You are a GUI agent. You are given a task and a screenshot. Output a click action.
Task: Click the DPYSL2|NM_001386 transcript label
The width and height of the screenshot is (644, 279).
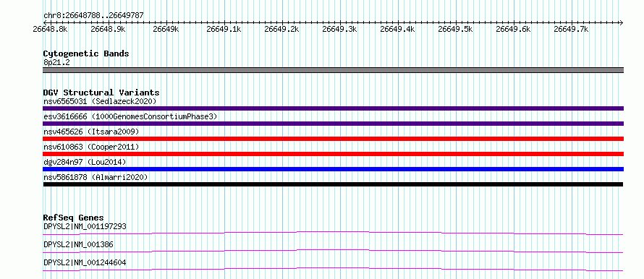(x=78, y=244)
